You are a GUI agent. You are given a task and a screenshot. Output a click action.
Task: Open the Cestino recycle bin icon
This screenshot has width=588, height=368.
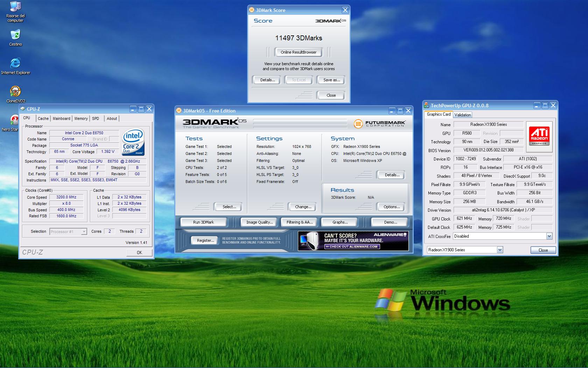coord(15,38)
